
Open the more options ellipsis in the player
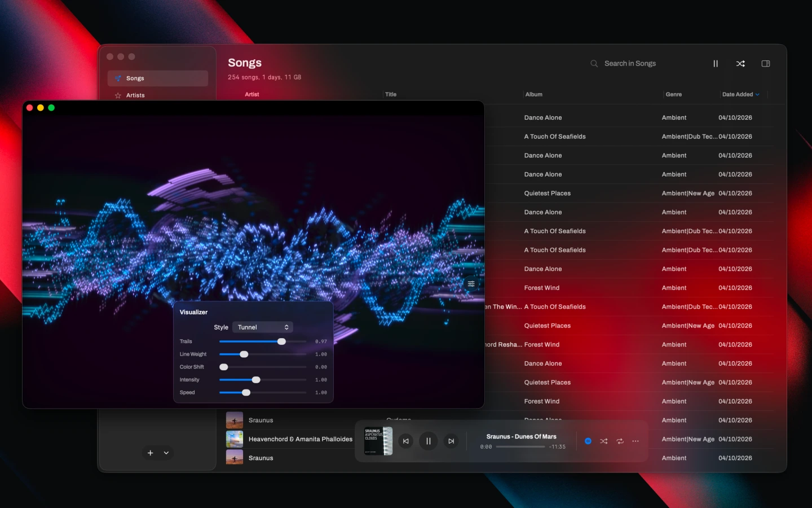pos(636,441)
